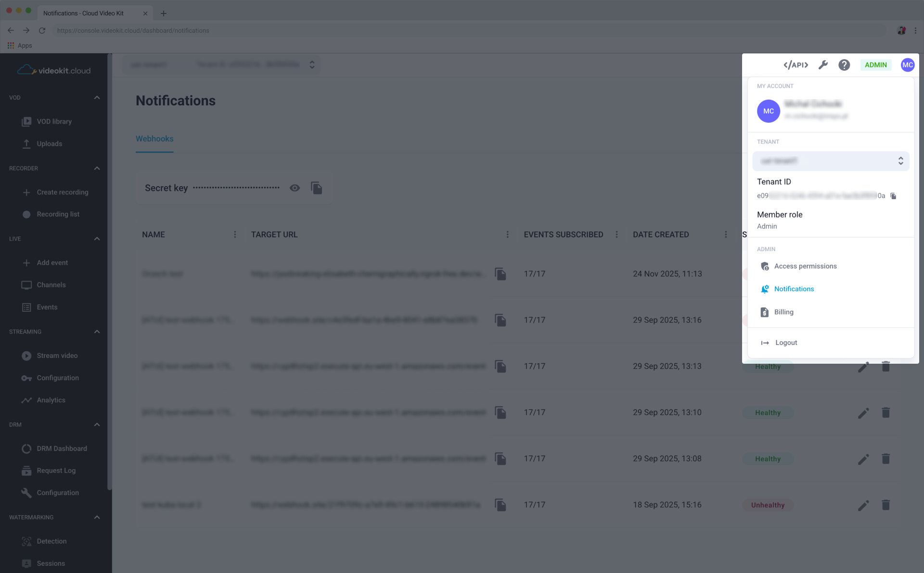Open the API reference icon in the header
924x573 pixels.
(795, 64)
